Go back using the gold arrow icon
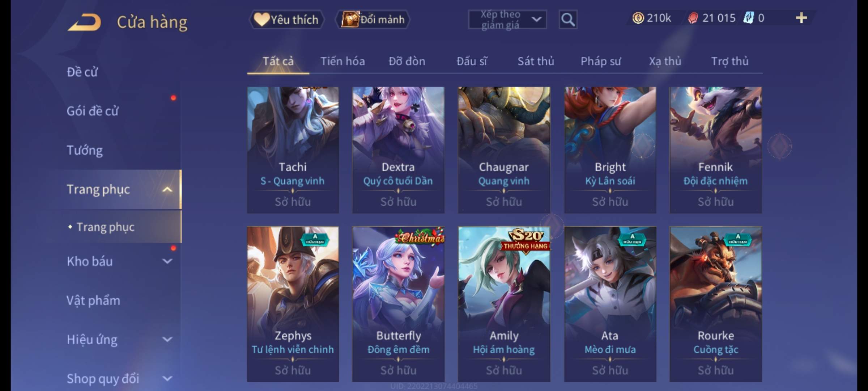This screenshot has width=868, height=391. tap(84, 22)
